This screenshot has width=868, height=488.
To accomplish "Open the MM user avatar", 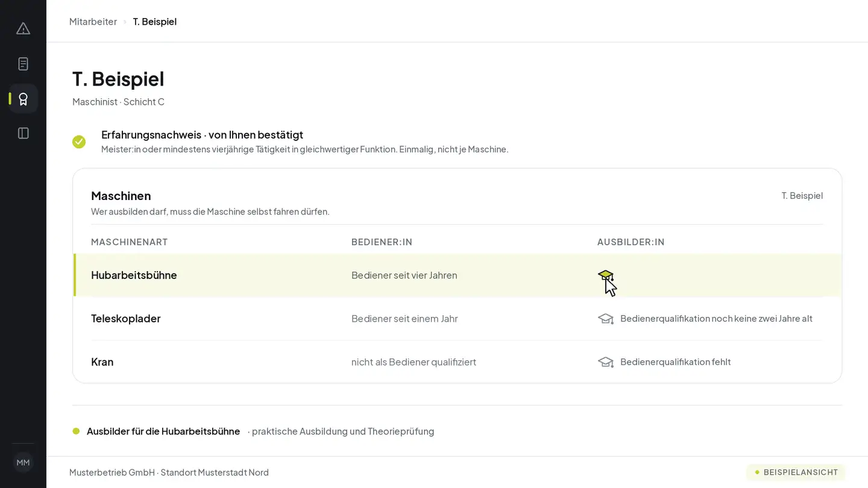I will [x=23, y=463].
